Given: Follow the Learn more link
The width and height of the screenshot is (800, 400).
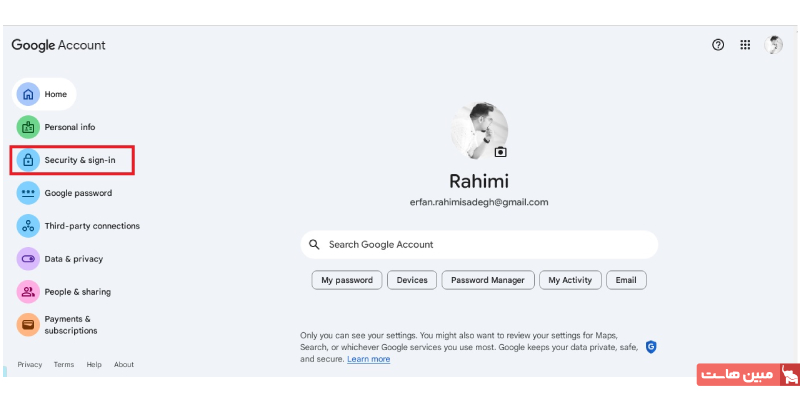Looking at the screenshot, I should [369, 359].
